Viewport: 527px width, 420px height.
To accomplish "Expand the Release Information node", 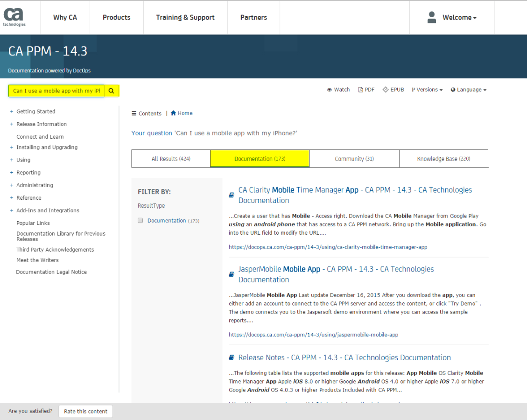I will [x=11, y=124].
